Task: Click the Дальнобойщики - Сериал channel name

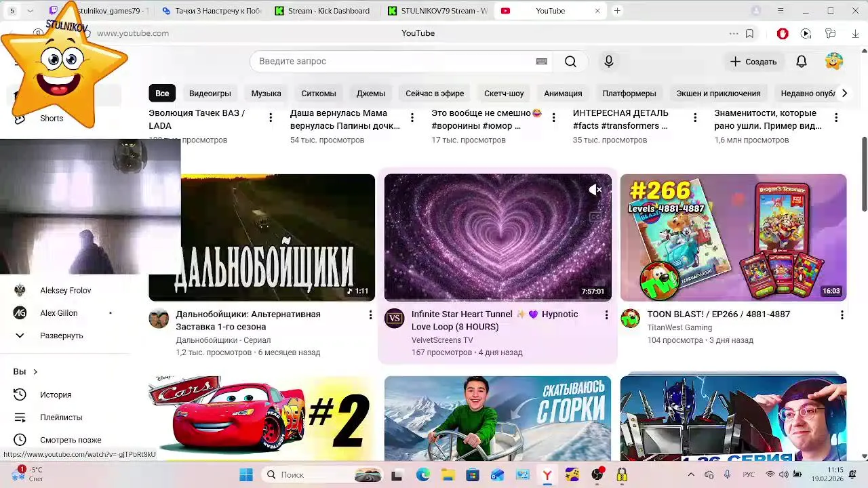Action: coord(223,340)
